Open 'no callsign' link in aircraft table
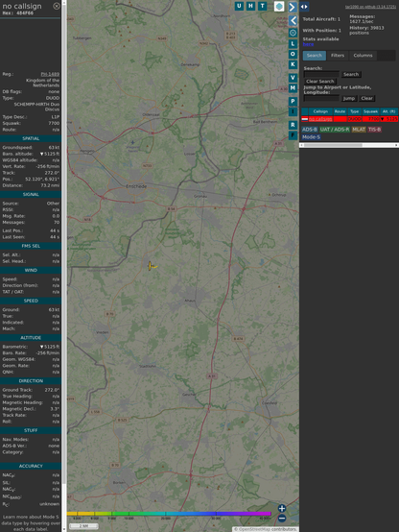399x532 pixels. 320,119
